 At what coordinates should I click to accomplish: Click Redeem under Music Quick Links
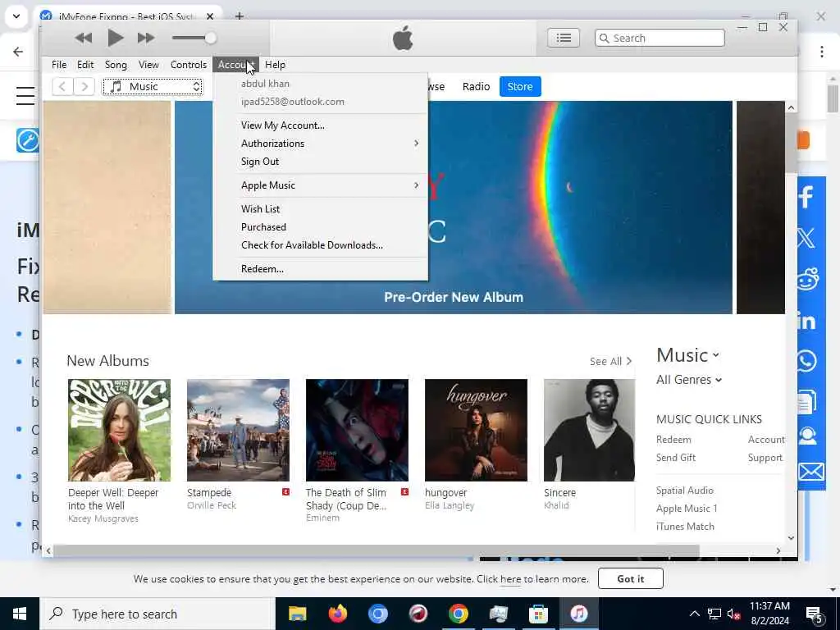pos(673,440)
